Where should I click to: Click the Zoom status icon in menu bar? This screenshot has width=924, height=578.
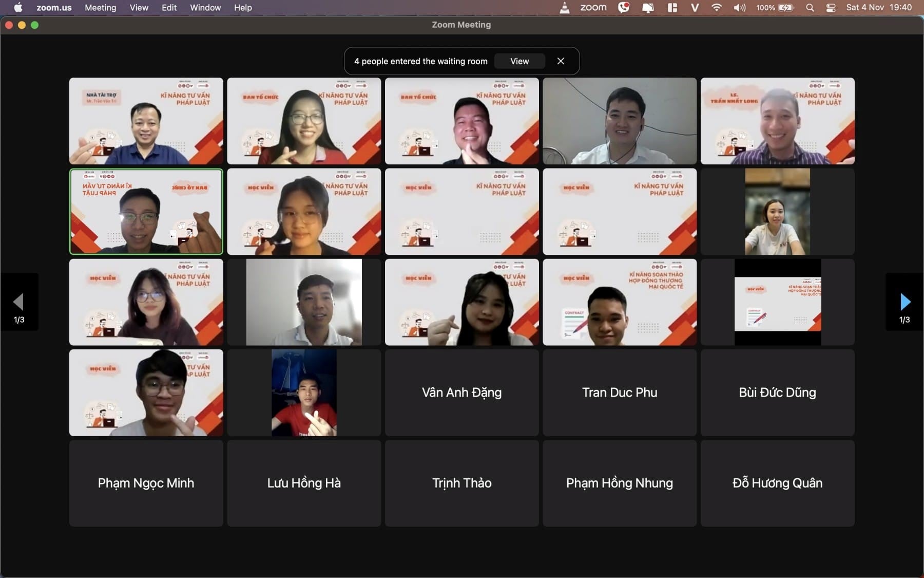coord(593,8)
